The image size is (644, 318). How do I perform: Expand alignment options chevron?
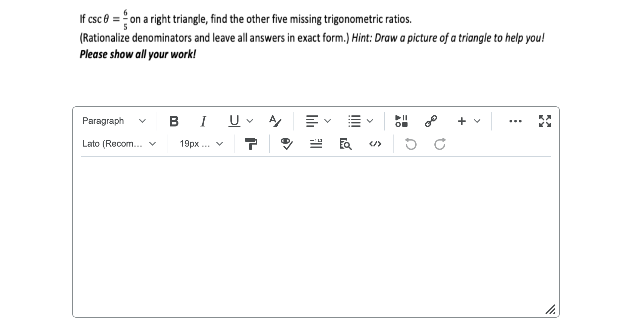pos(328,121)
